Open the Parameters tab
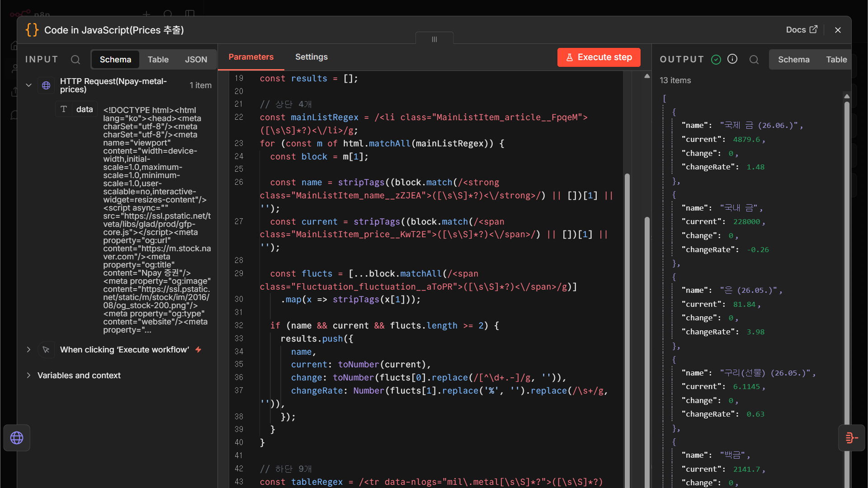The height and width of the screenshot is (488, 868). point(251,57)
